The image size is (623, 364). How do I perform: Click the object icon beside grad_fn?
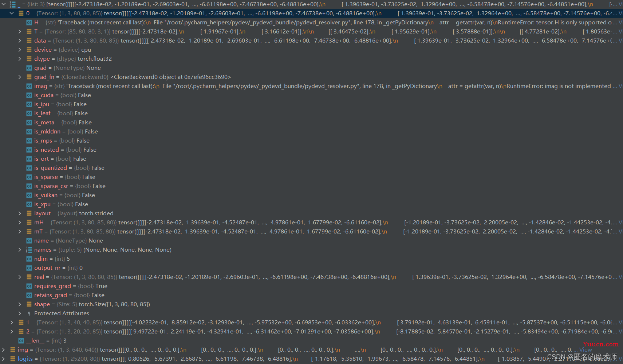click(29, 77)
